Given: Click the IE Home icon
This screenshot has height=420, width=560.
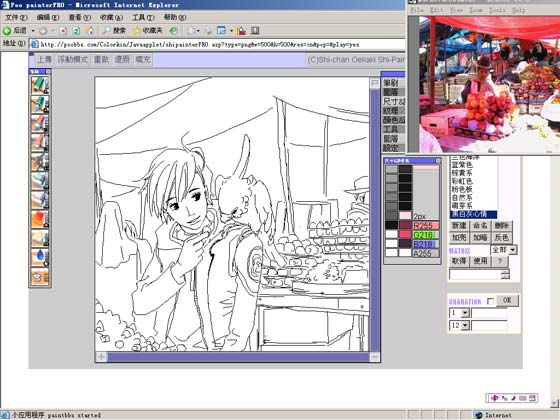Looking at the screenshot, I should [90, 31].
